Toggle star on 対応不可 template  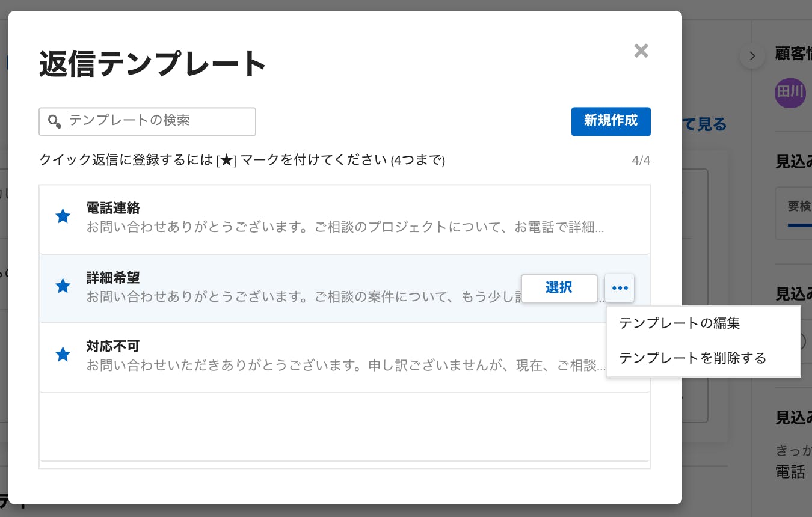tap(63, 355)
